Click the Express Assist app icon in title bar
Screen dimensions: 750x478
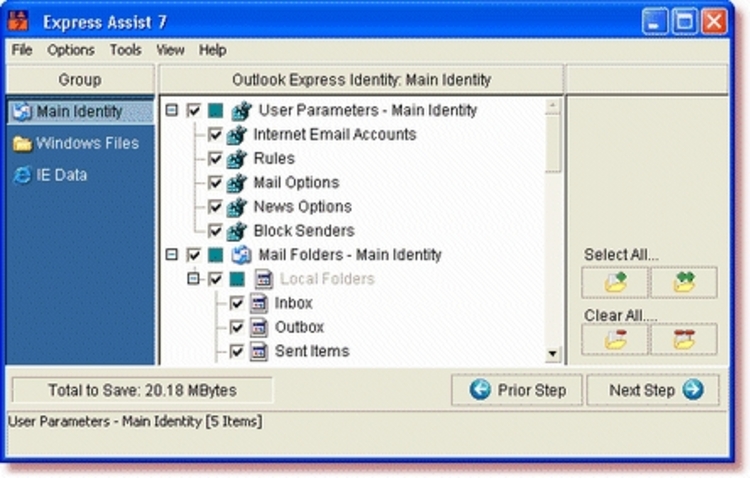click(18, 22)
